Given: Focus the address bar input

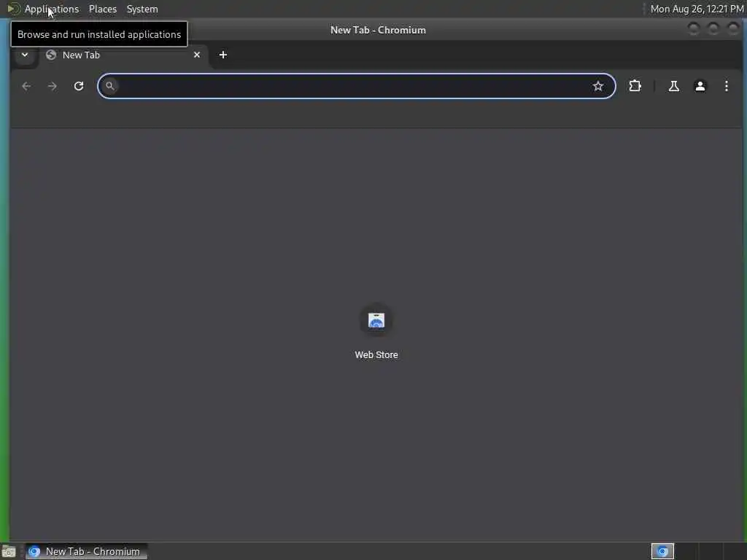Looking at the screenshot, I should click(356, 86).
